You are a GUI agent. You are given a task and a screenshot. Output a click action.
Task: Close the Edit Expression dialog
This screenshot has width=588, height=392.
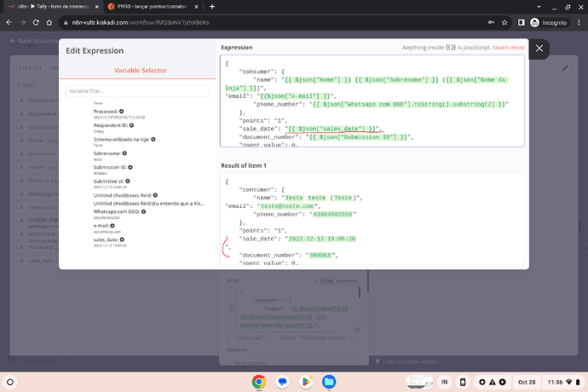point(539,49)
